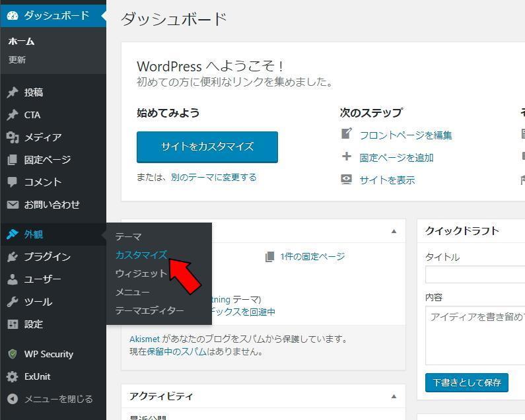Open the 外観 menu
Image resolution: width=525 pixels, height=420 pixels.
(53, 234)
